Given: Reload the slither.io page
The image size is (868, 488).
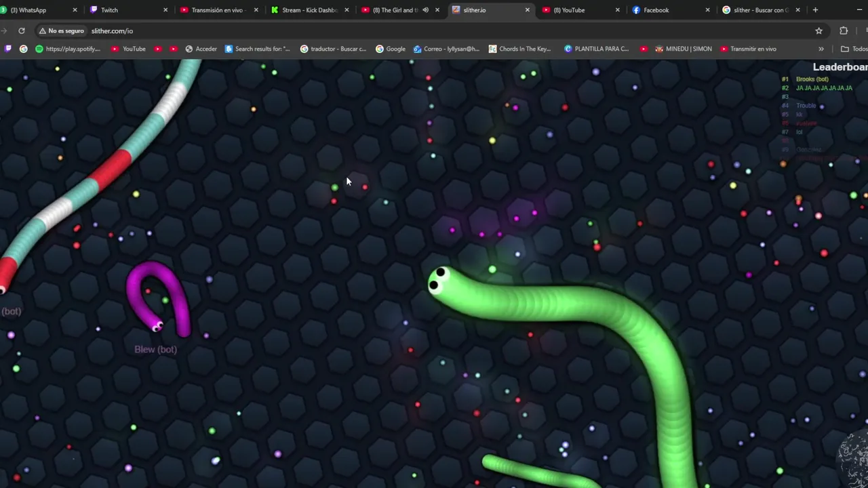Looking at the screenshot, I should click(22, 30).
